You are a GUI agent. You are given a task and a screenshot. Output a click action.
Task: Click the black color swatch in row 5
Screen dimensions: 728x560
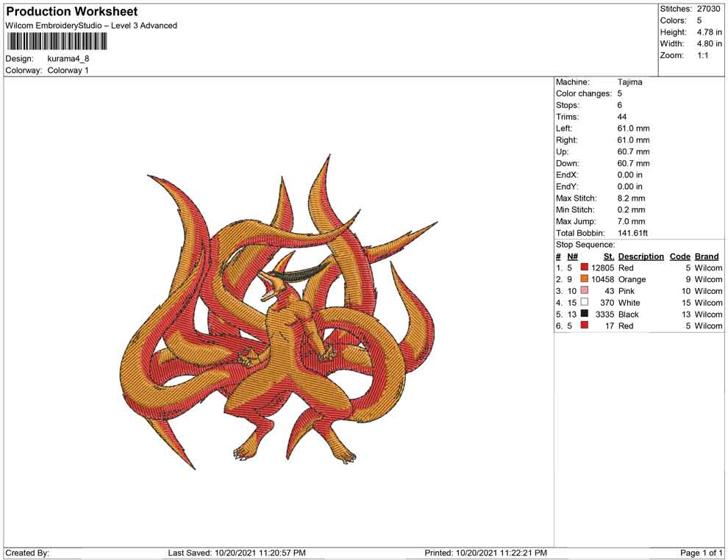(x=584, y=314)
